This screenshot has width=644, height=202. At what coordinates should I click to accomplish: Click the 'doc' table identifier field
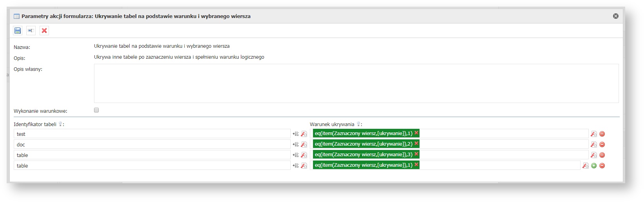tap(152, 144)
